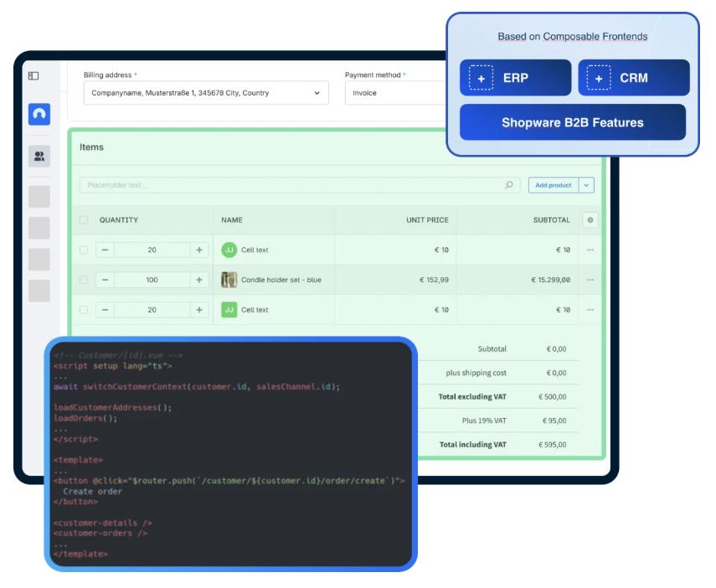
Task: Expand the arrow next to Add product
Action: 586,185
